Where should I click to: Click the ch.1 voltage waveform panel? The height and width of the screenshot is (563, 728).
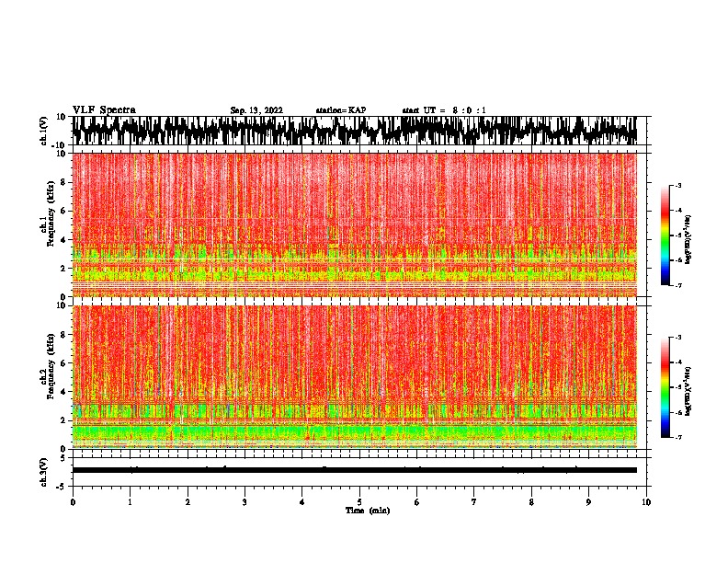(x=355, y=131)
